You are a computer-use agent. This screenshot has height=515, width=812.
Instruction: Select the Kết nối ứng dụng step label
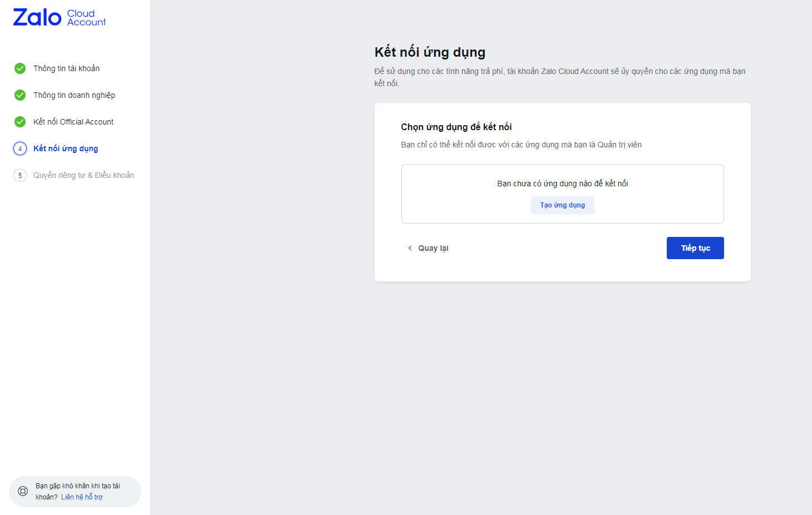click(66, 148)
